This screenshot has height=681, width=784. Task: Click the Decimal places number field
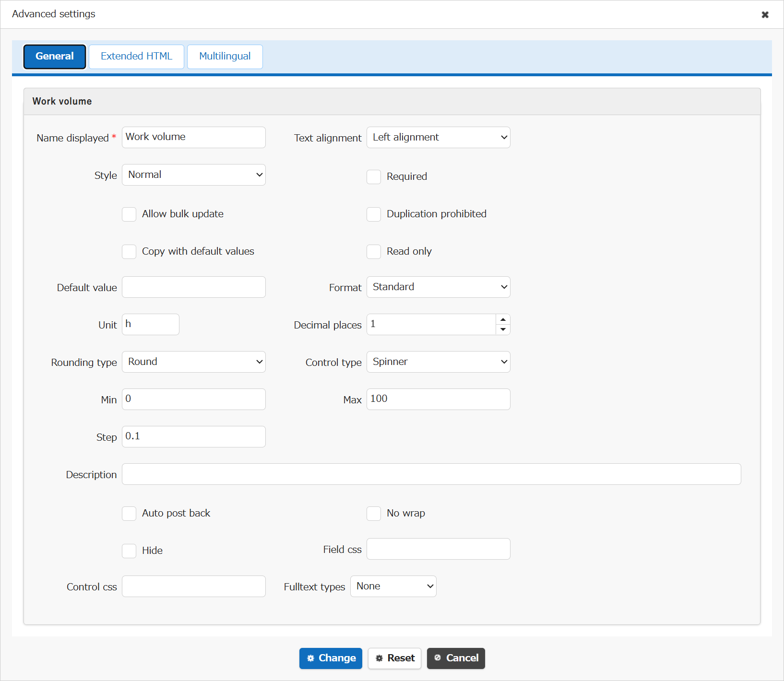[431, 324]
